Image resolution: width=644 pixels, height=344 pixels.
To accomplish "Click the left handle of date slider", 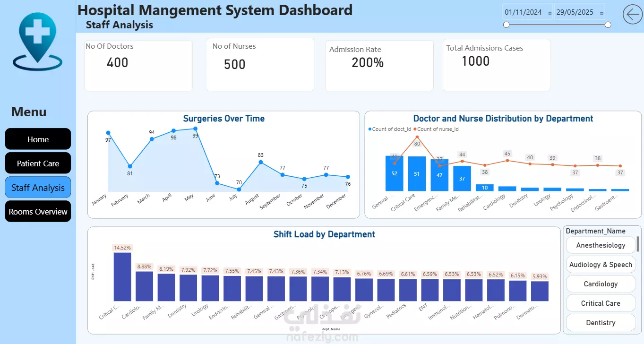I will pyautogui.click(x=507, y=25).
